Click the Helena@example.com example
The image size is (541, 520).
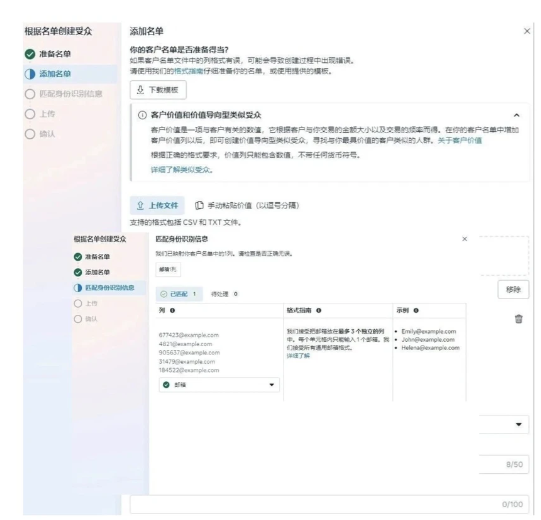(430, 348)
